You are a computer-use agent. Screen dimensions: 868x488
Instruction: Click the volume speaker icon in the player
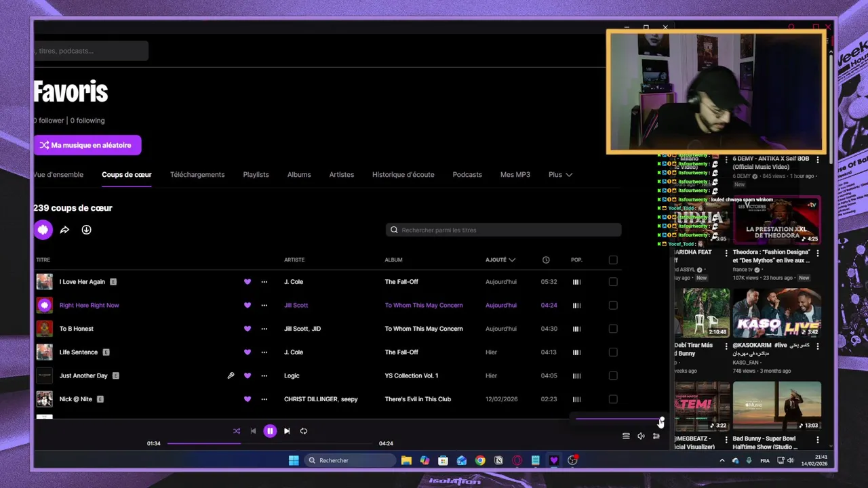click(641, 436)
